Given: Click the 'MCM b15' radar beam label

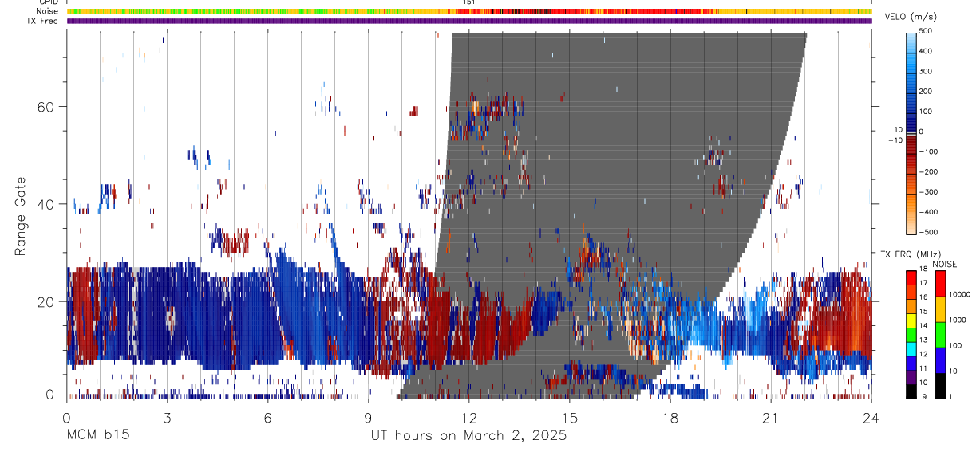Looking at the screenshot, I should [97, 435].
